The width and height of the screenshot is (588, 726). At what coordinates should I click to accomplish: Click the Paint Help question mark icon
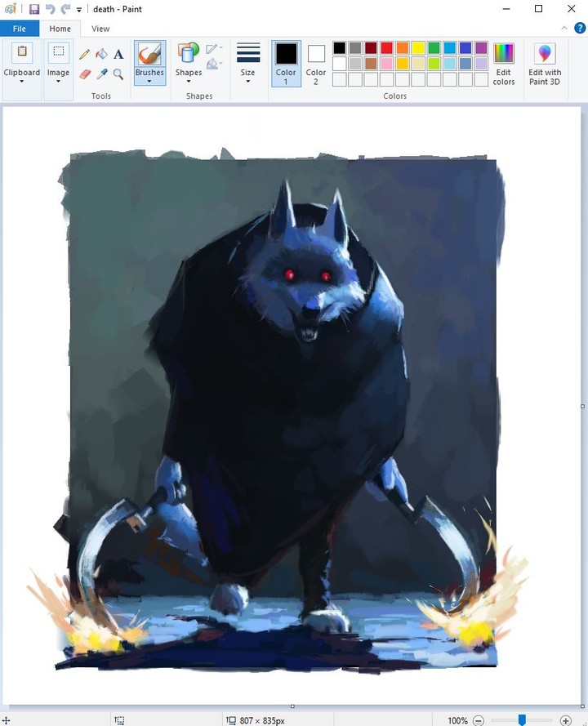coord(580,29)
